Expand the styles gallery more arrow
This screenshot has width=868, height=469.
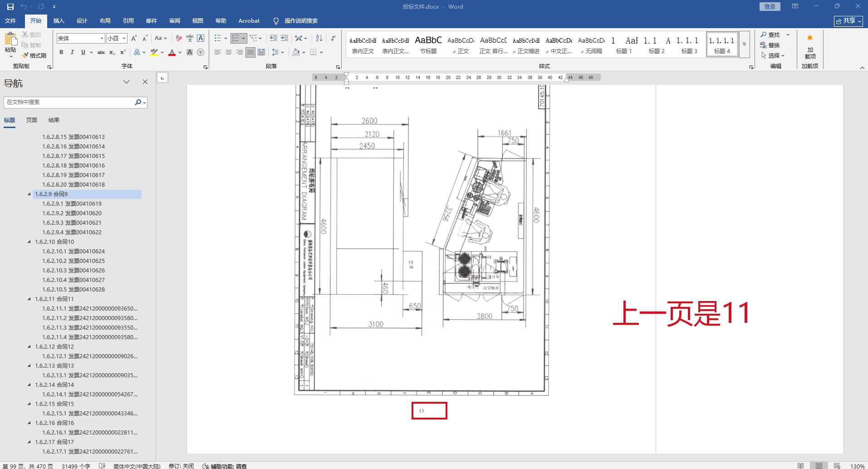click(x=744, y=44)
